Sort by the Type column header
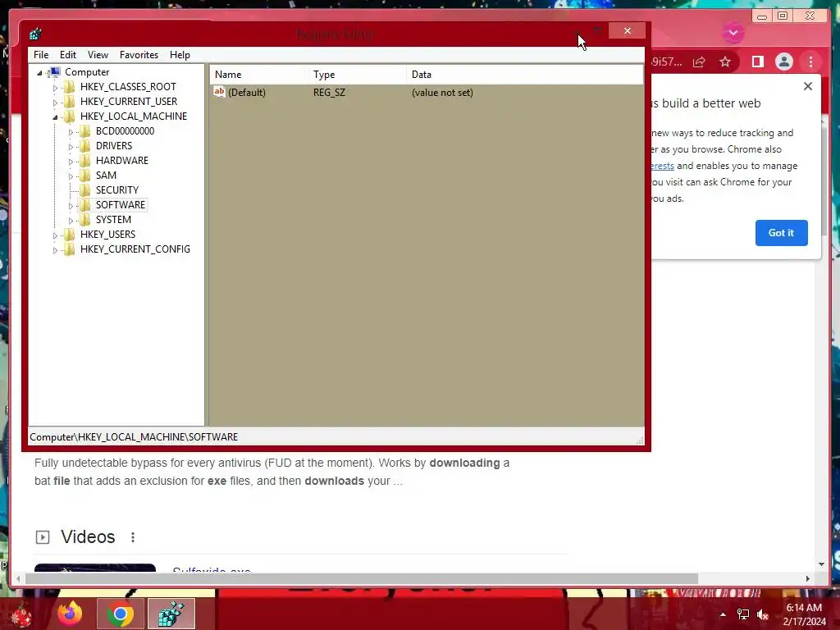The height and width of the screenshot is (630, 840). [356, 75]
